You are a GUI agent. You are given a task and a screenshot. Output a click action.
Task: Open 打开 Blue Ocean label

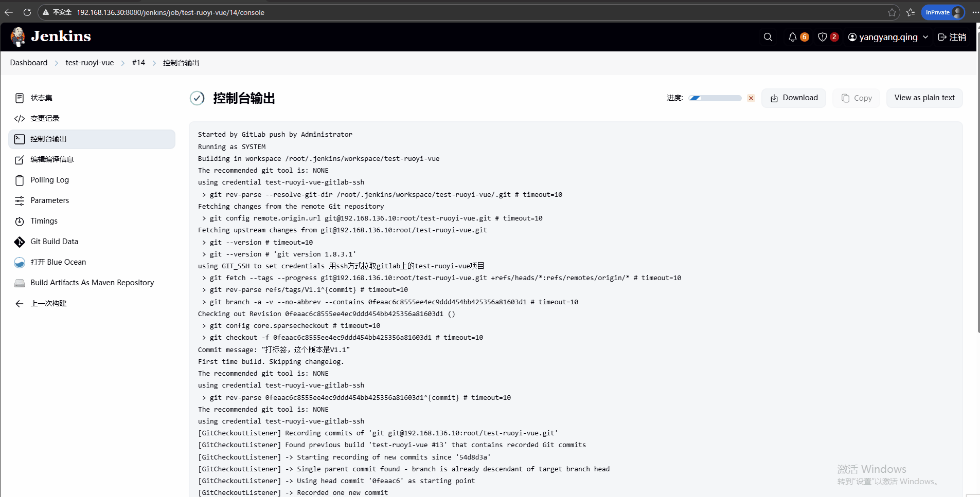58,262
